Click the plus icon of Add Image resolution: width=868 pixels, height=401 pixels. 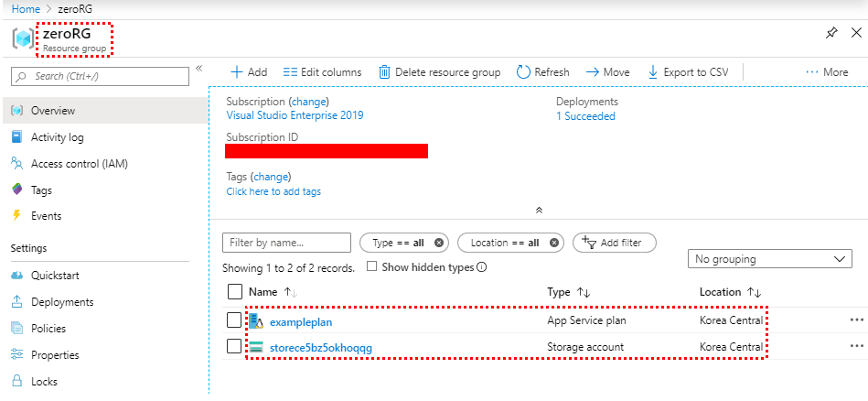[236, 72]
